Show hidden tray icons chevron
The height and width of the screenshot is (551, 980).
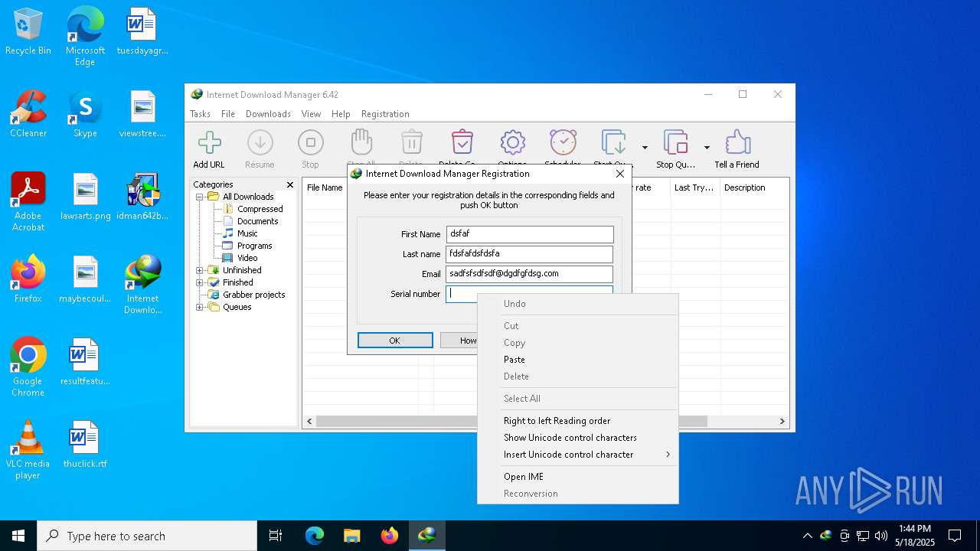[807, 536]
